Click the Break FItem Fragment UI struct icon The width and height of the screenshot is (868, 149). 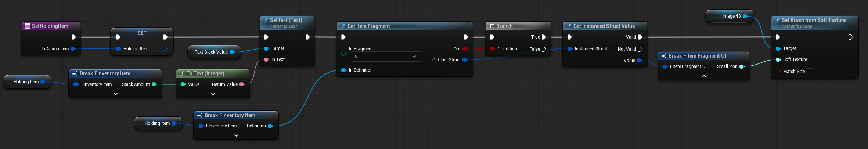[664, 56]
